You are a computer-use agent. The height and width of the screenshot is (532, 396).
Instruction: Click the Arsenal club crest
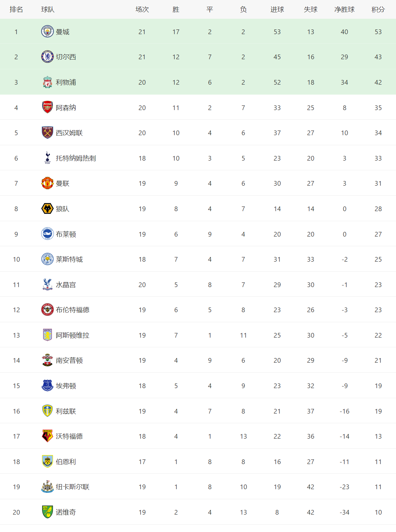point(47,107)
